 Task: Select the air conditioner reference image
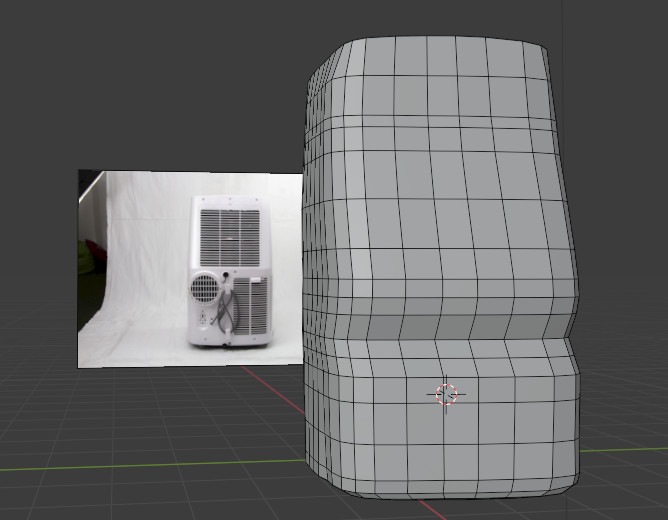pos(190,269)
